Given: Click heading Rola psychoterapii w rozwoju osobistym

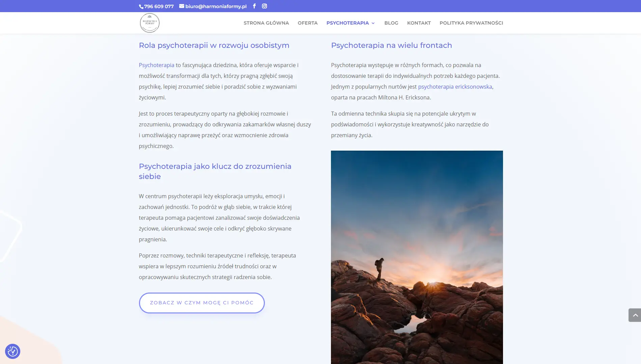Looking at the screenshot, I should click(x=214, y=45).
